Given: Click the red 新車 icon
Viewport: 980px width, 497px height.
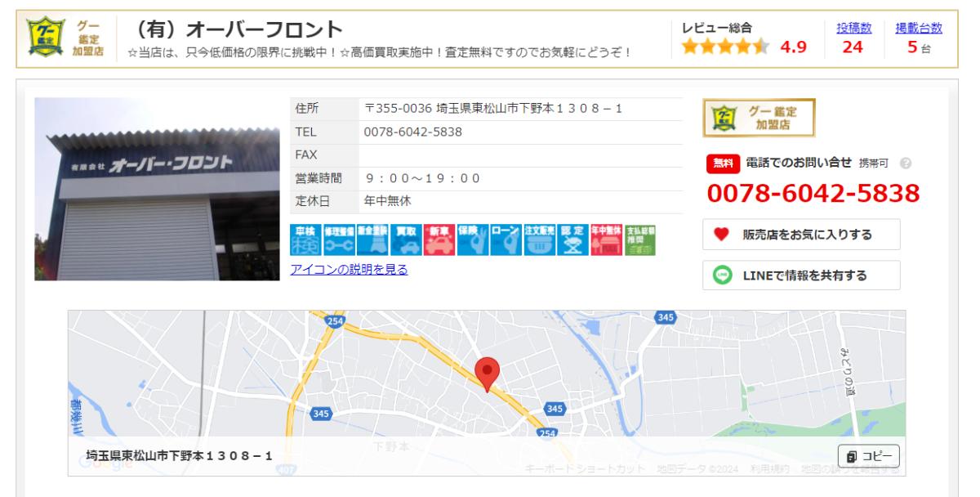Looking at the screenshot, I should pyautogui.click(x=439, y=240).
